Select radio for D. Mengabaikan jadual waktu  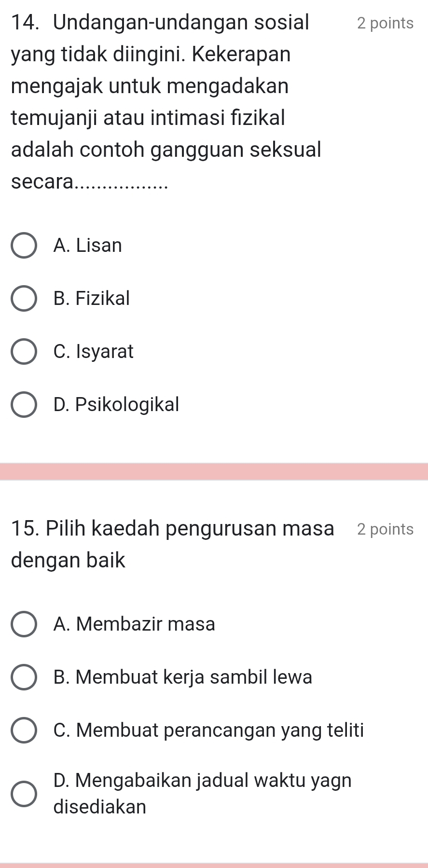click(23, 794)
